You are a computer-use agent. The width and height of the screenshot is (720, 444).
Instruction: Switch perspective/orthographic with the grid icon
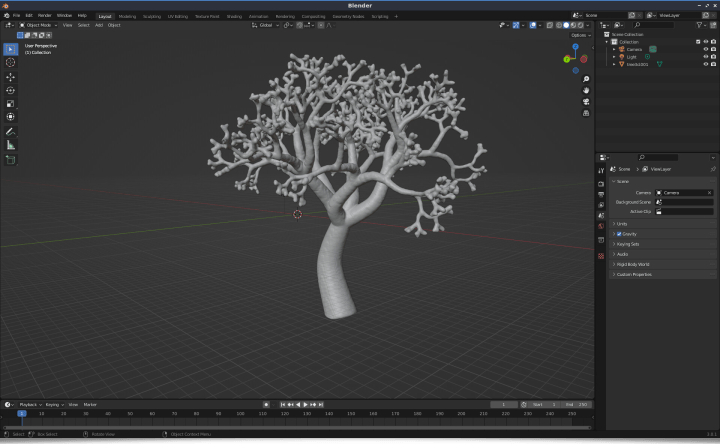(586, 113)
